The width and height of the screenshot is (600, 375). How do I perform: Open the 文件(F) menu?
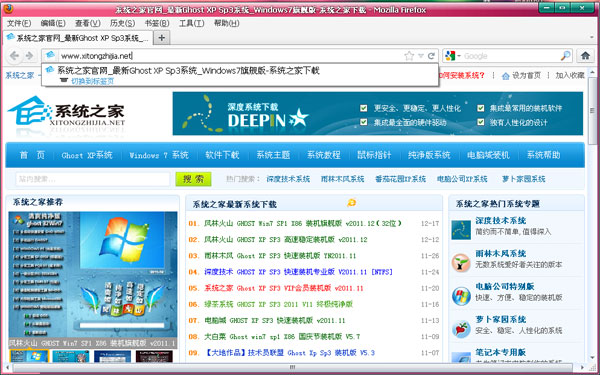(x=19, y=23)
